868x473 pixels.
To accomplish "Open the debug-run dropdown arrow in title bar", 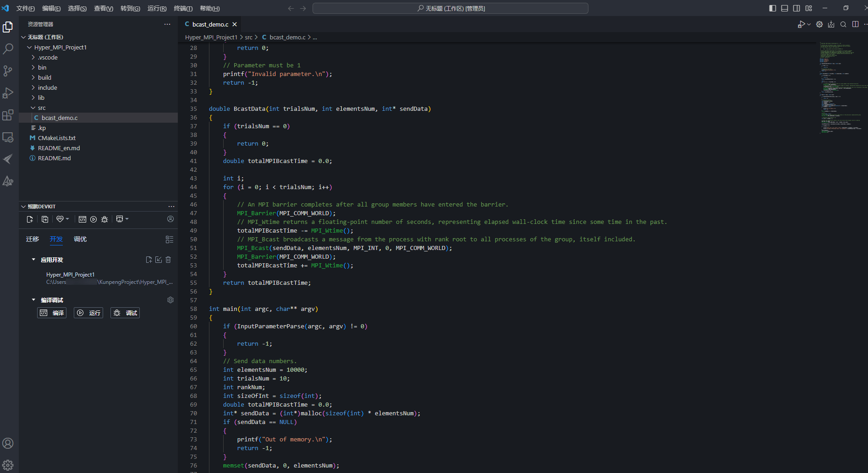I will point(809,24).
